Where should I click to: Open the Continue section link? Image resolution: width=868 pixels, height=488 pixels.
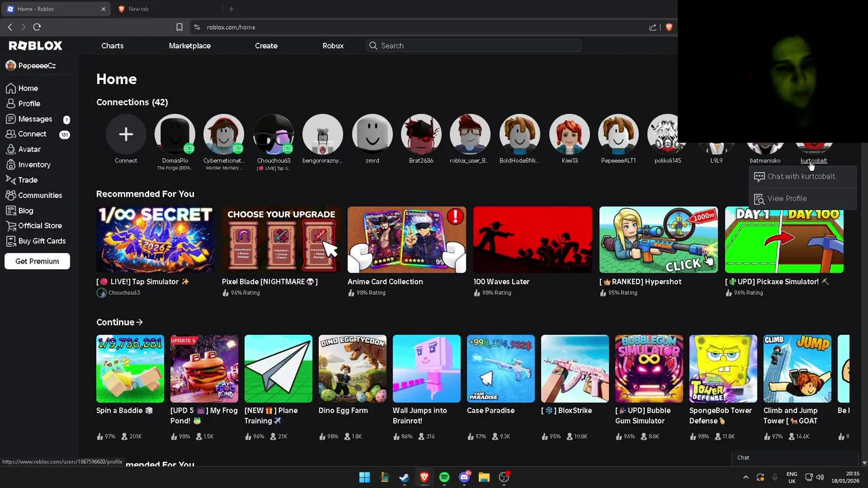coord(119,322)
